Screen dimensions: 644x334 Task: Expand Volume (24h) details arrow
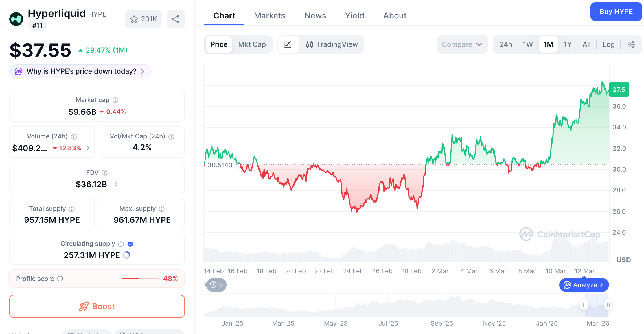tap(88, 148)
